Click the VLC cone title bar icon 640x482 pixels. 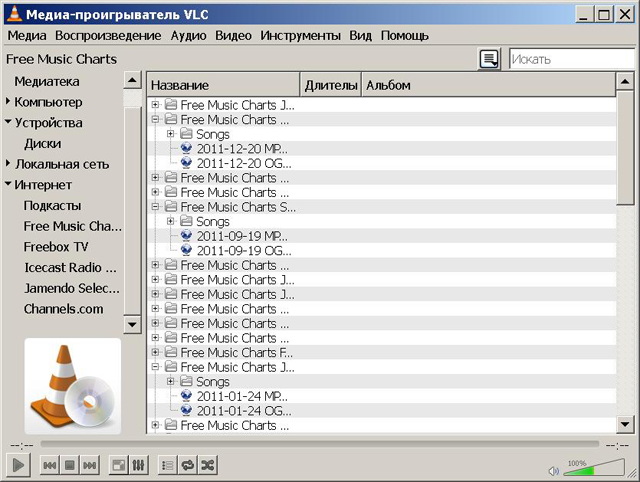14,14
